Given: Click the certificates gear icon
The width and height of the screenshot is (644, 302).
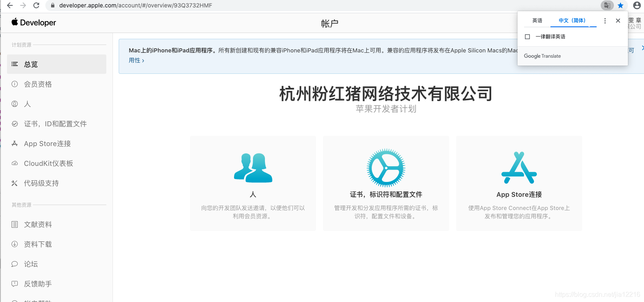Looking at the screenshot, I should point(386,168).
